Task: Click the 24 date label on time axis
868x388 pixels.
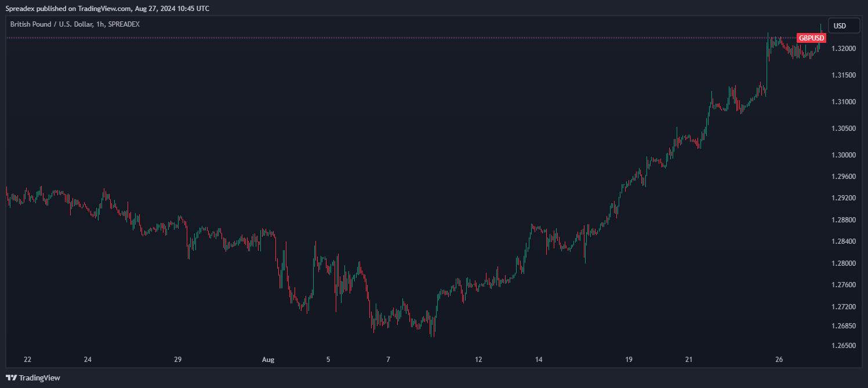Action: [x=88, y=360]
